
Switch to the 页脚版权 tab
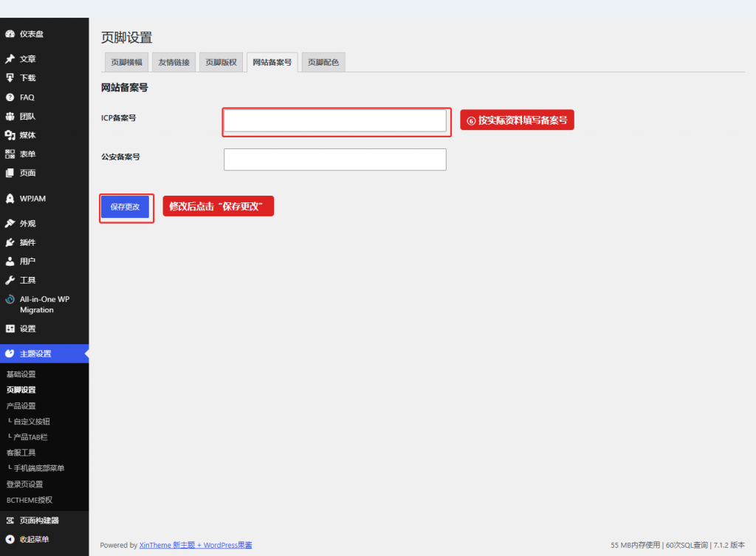click(x=221, y=62)
